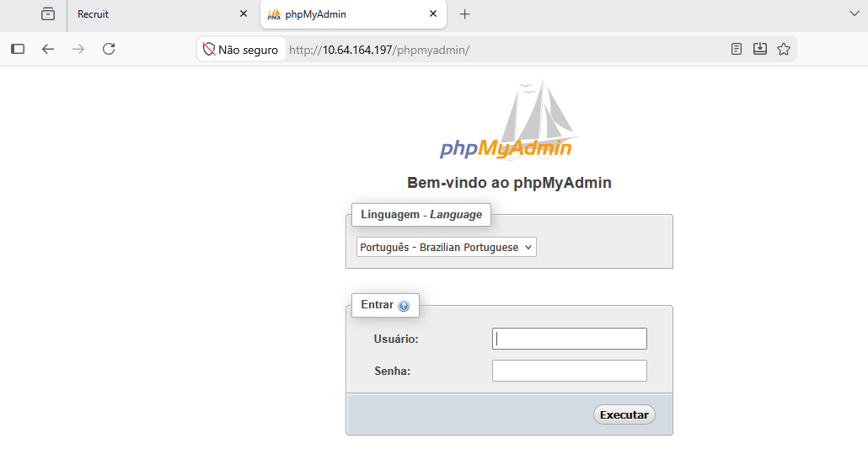The height and width of the screenshot is (460, 868).
Task: Open the login help icon next to Entrar
Action: (404, 306)
